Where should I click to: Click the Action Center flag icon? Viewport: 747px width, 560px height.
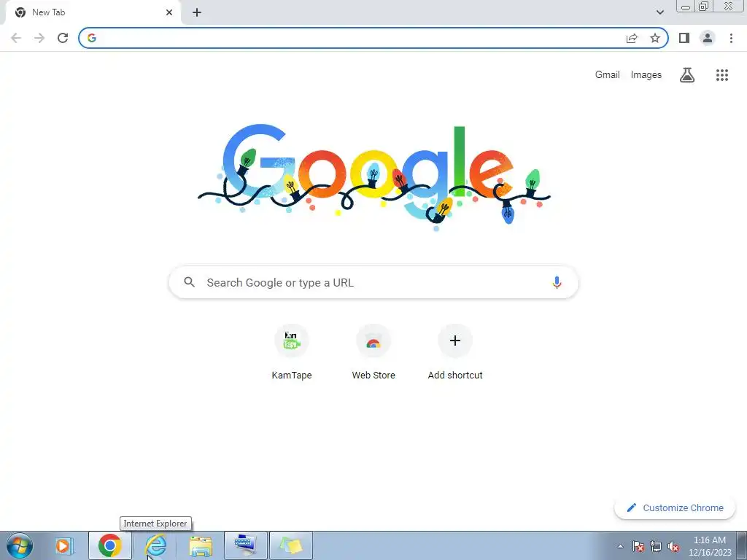[638, 546]
